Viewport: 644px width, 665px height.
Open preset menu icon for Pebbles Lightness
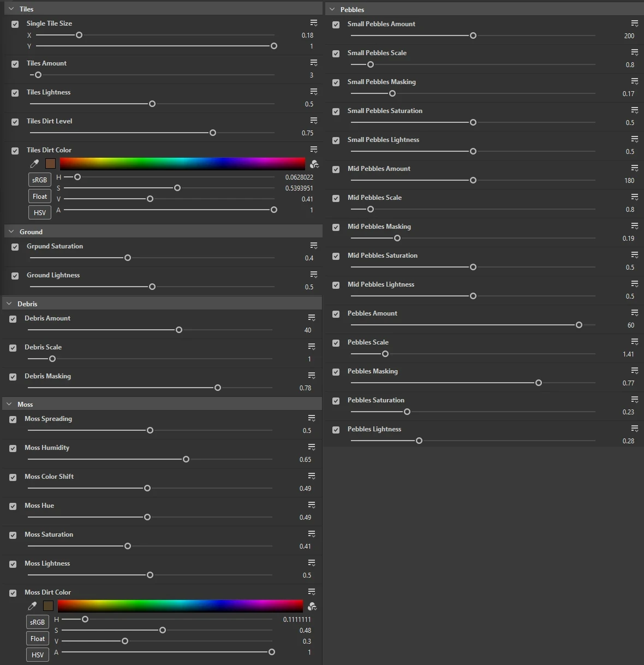point(635,429)
